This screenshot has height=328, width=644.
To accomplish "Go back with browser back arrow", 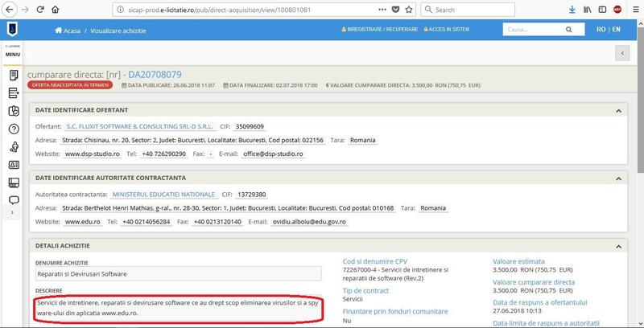I will pyautogui.click(x=10, y=10).
